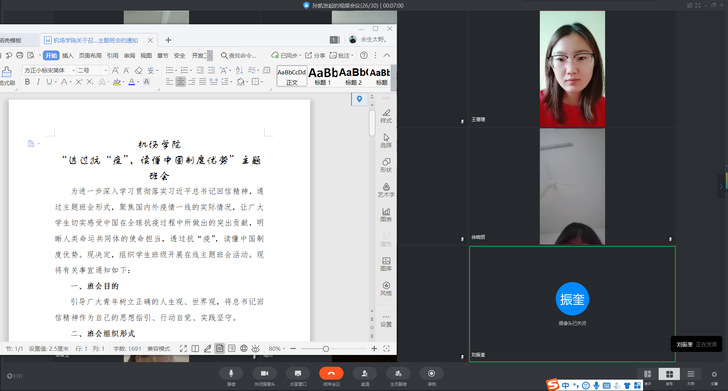Viewport: 728px width, 391px height.
Task: Select the 正文 style
Action: click(x=292, y=76)
